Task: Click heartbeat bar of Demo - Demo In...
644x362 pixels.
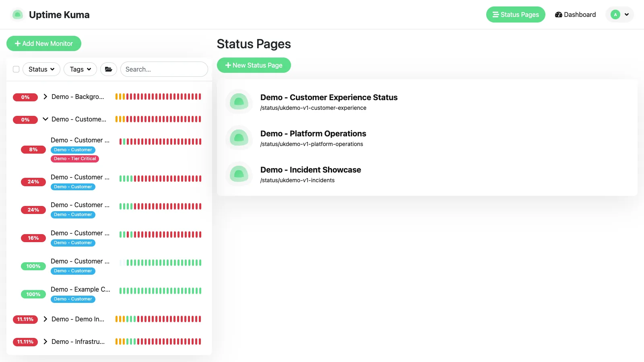Action: pyautogui.click(x=158, y=319)
